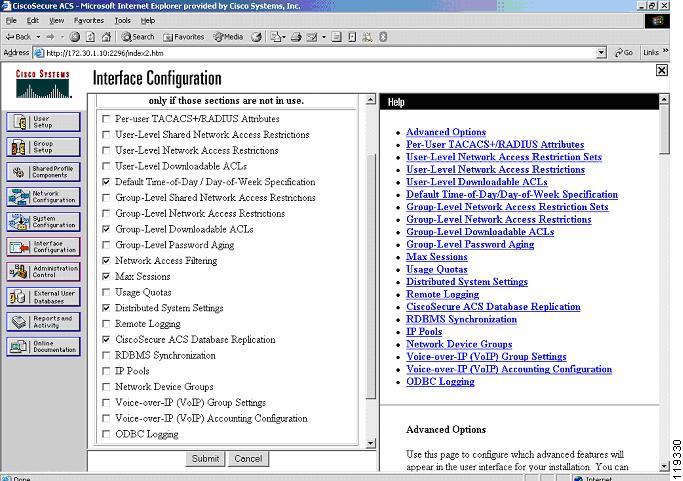Close the help frame with X icon

tap(662, 70)
